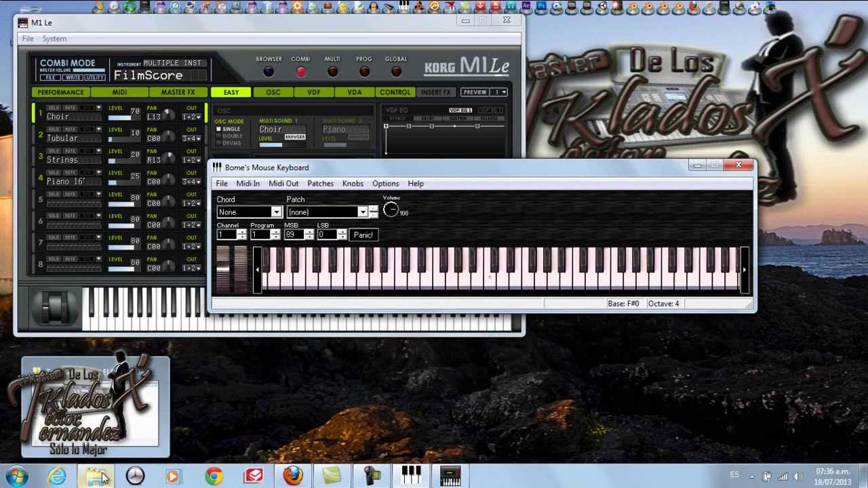Click the Bome's Mouse Keyboard taskbar icon

pyautogui.click(x=411, y=476)
